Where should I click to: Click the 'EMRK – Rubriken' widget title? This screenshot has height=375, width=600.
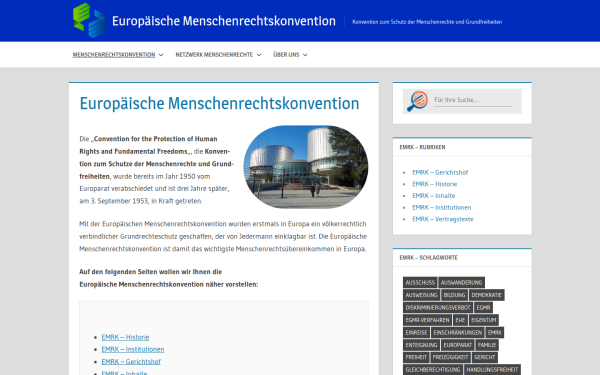click(x=422, y=147)
